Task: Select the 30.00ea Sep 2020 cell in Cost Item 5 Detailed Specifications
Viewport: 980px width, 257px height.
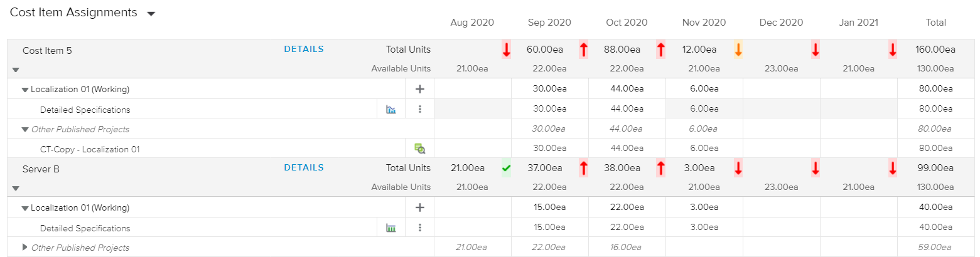Action: pyautogui.click(x=549, y=109)
